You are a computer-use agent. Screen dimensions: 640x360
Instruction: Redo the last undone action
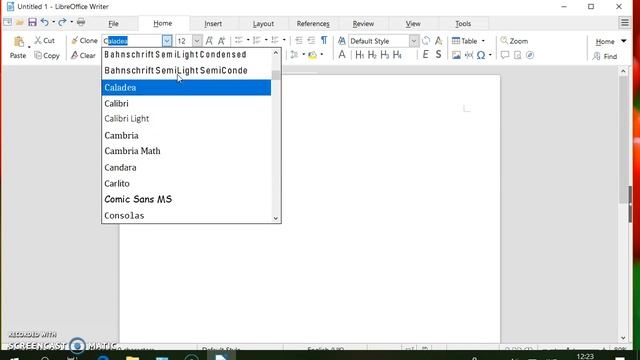[x=62, y=22]
